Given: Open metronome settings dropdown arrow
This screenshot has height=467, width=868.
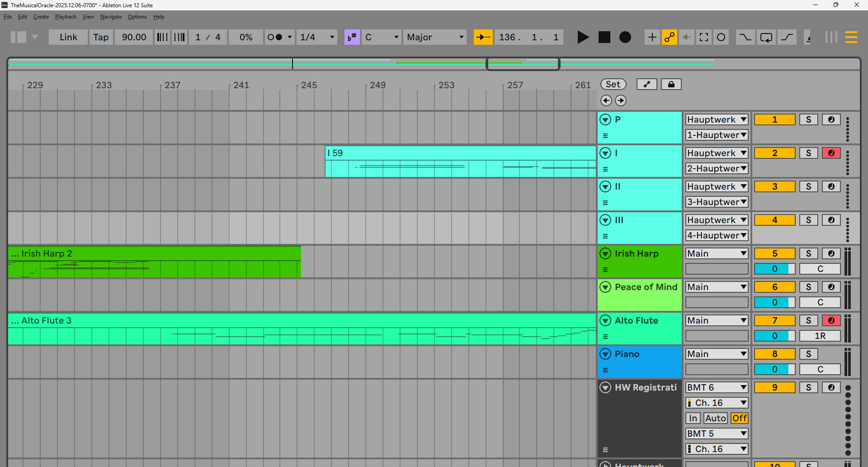Looking at the screenshot, I should pos(290,37).
